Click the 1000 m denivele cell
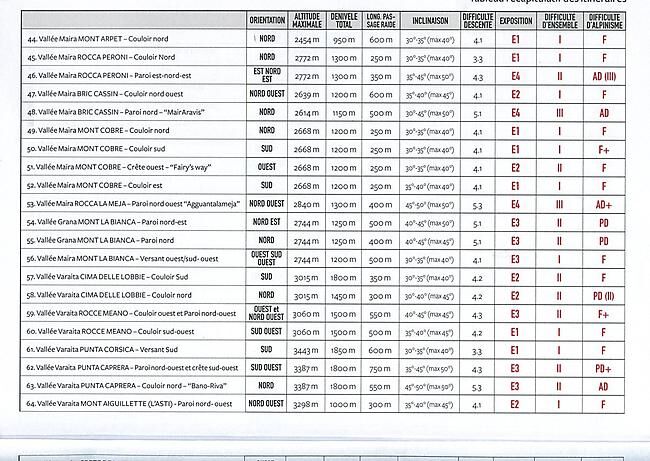 tap(343, 405)
